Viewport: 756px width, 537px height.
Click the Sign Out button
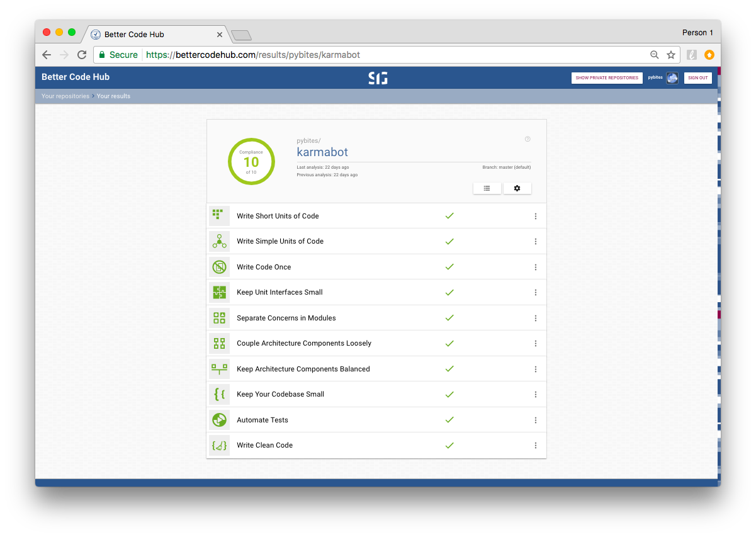[x=697, y=78]
